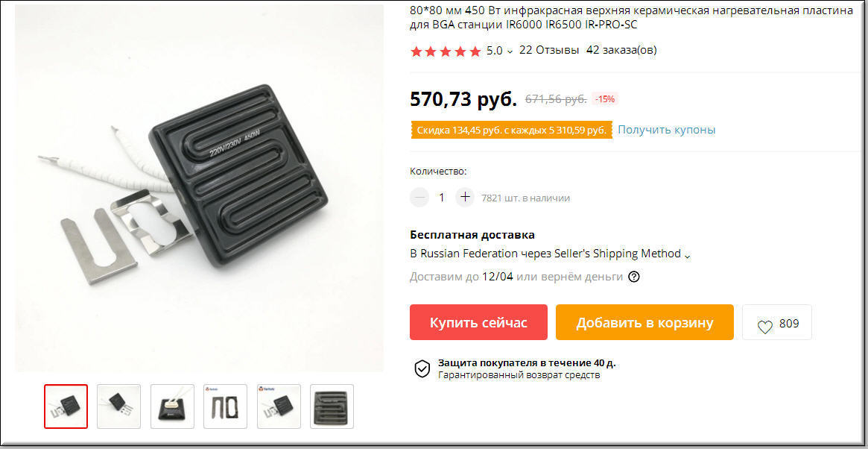Click Получить купоны link
Viewport: 868px width, 449px height.
[x=667, y=130]
